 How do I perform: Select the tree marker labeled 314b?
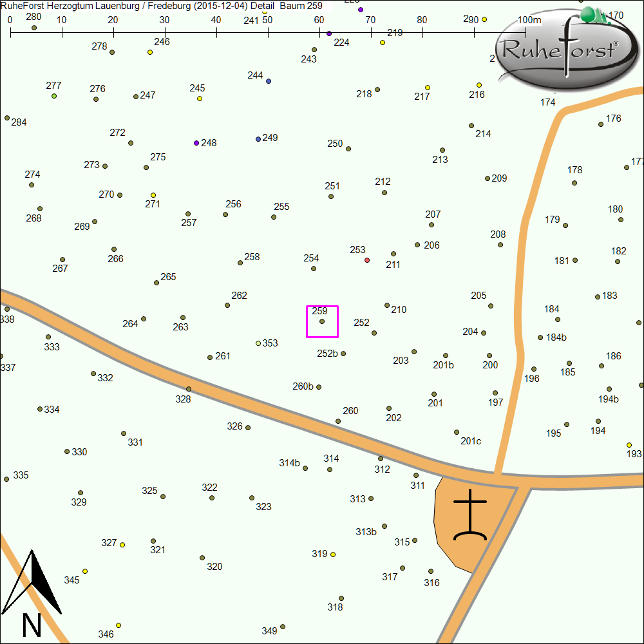(x=305, y=468)
